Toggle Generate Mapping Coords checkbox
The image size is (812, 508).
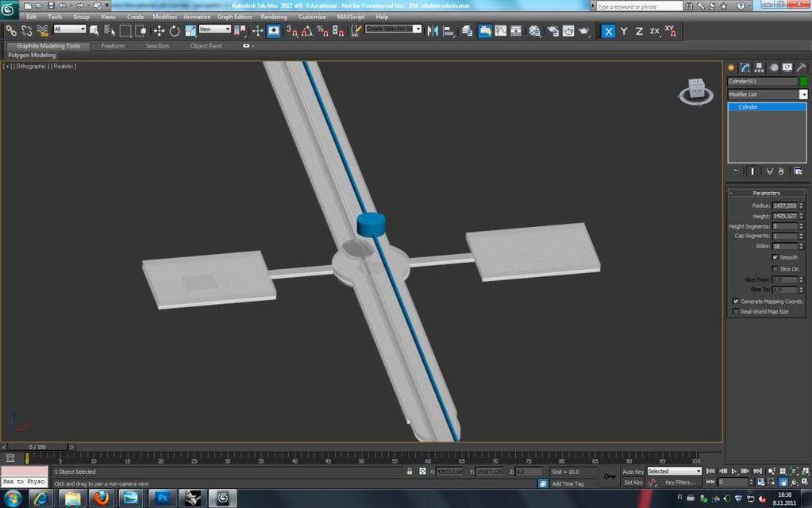[736, 302]
